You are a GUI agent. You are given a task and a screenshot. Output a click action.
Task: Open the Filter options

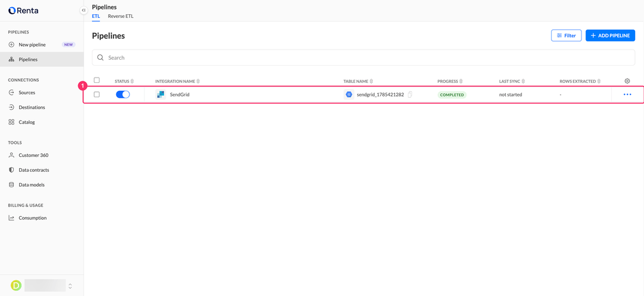[x=566, y=36]
